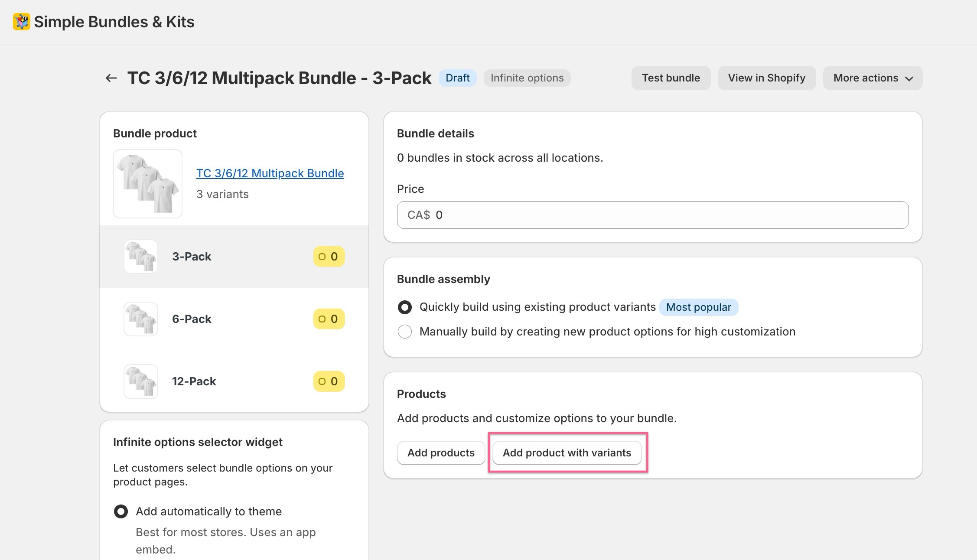Click the Draft status badge
977x560 pixels.
(x=457, y=78)
